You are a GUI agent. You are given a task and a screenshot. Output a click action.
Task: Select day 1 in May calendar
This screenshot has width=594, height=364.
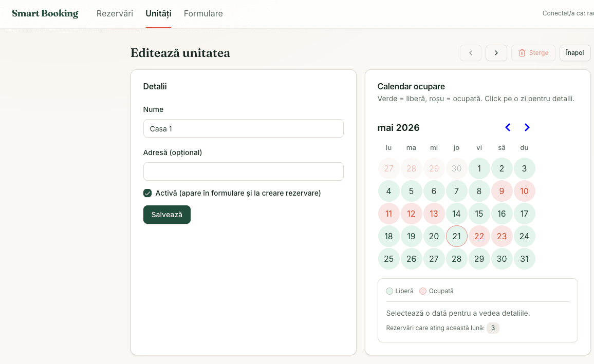(x=479, y=168)
